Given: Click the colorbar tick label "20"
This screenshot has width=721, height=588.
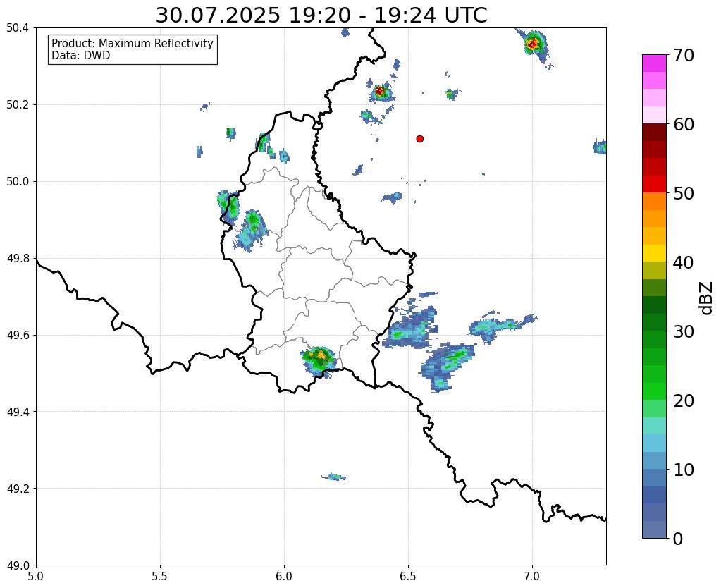Looking at the screenshot, I should point(682,400).
